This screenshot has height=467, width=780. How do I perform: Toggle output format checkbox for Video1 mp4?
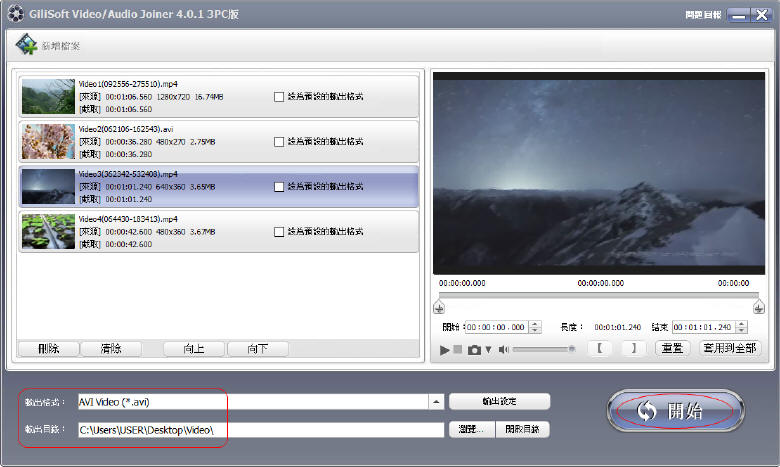279,97
